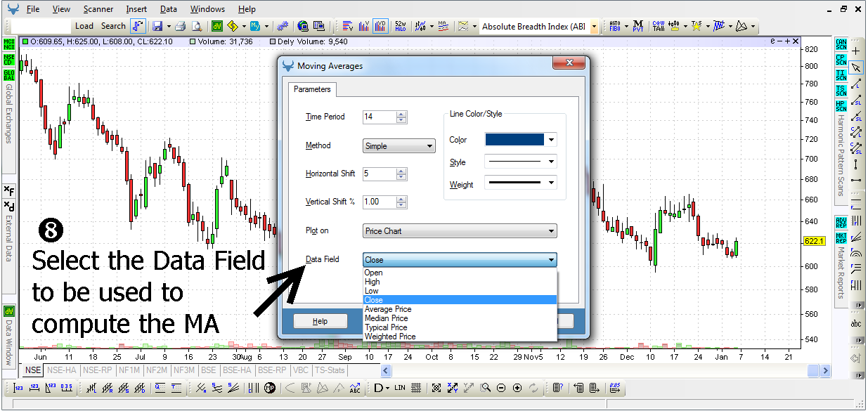Toggle the chart grid icon

tap(416, 388)
